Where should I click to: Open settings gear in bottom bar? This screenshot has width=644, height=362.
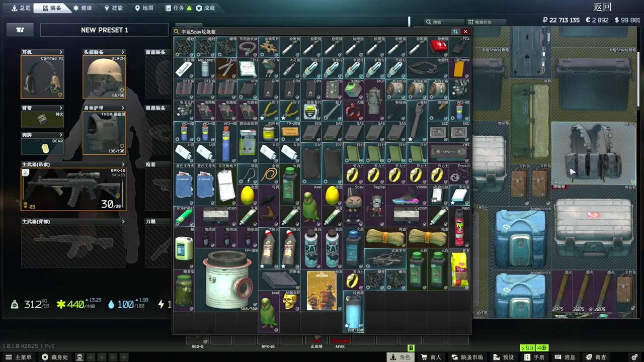pos(634,357)
